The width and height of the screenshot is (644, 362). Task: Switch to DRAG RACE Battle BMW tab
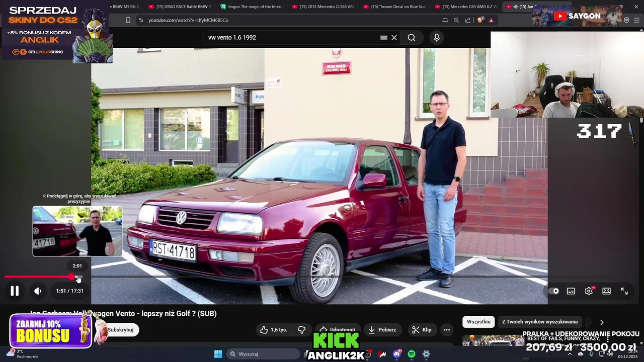tap(180, 7)
